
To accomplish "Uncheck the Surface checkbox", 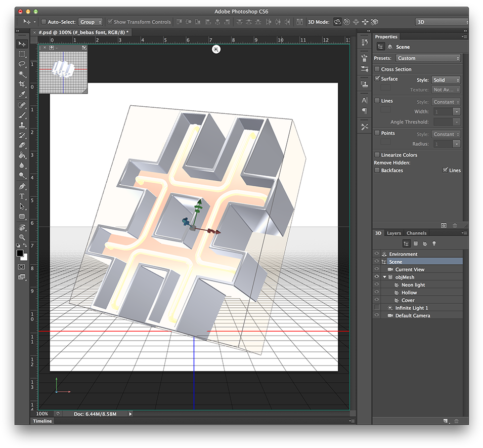I will (377, 78).
